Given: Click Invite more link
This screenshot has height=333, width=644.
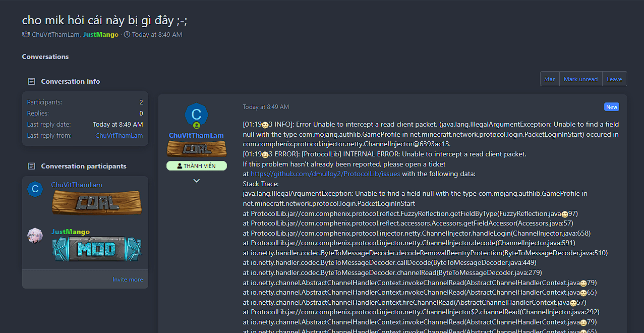Looking at the screenshot, I should pos(128,279).
